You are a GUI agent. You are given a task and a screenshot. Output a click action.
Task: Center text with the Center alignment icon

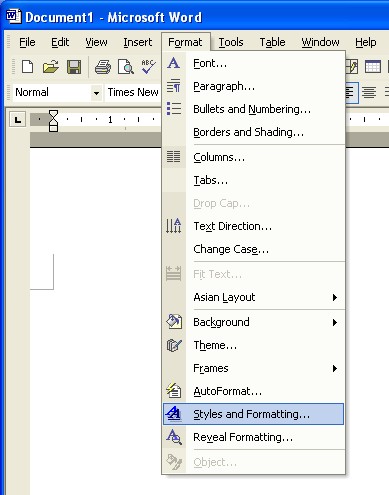point(369,92)
